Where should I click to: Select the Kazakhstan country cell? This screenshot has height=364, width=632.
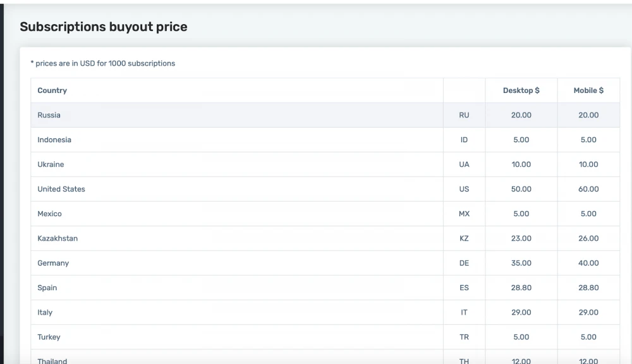[237, 238]
